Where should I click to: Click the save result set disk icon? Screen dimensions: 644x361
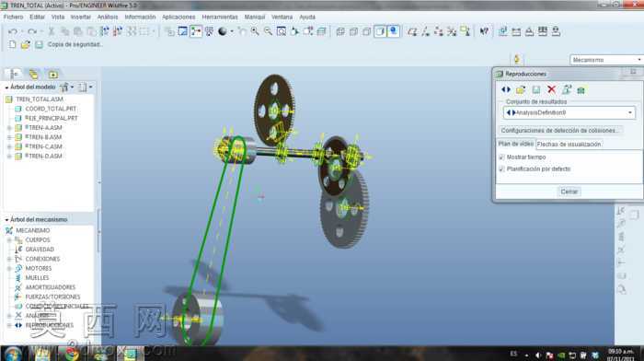point(536,89)
